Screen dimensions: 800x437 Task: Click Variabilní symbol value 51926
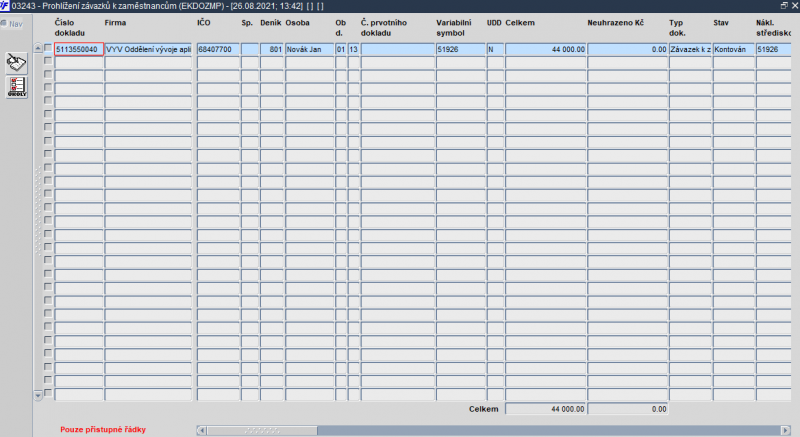(x=461, y=49)
